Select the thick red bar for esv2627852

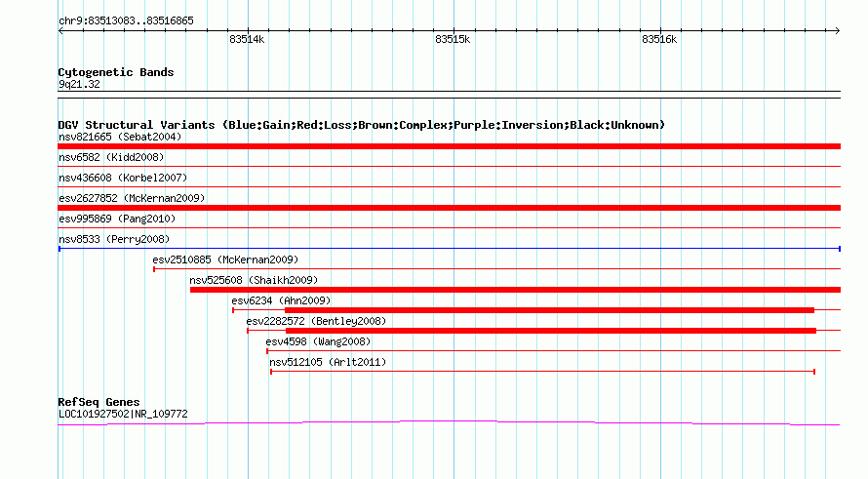pos(449,208)
